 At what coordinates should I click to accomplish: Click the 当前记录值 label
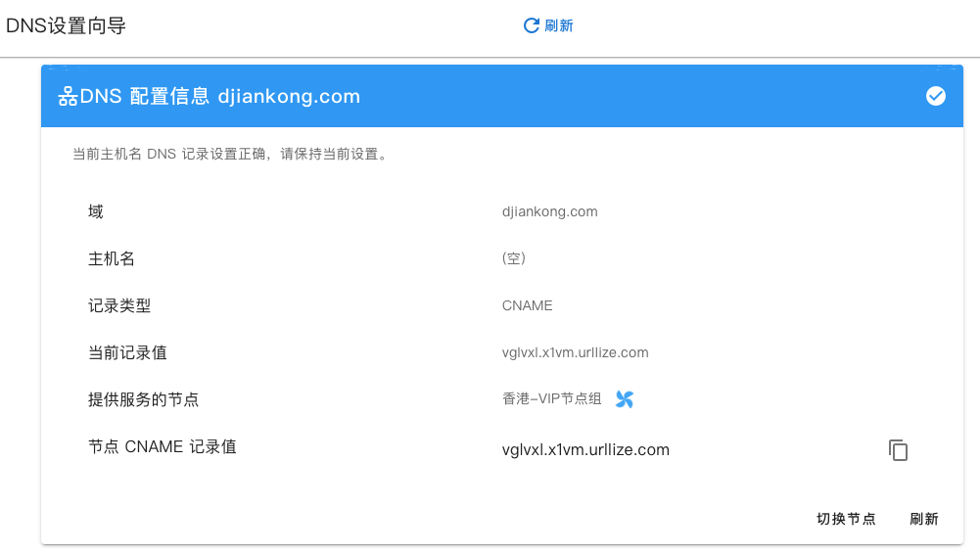click(x=127, y=353)
